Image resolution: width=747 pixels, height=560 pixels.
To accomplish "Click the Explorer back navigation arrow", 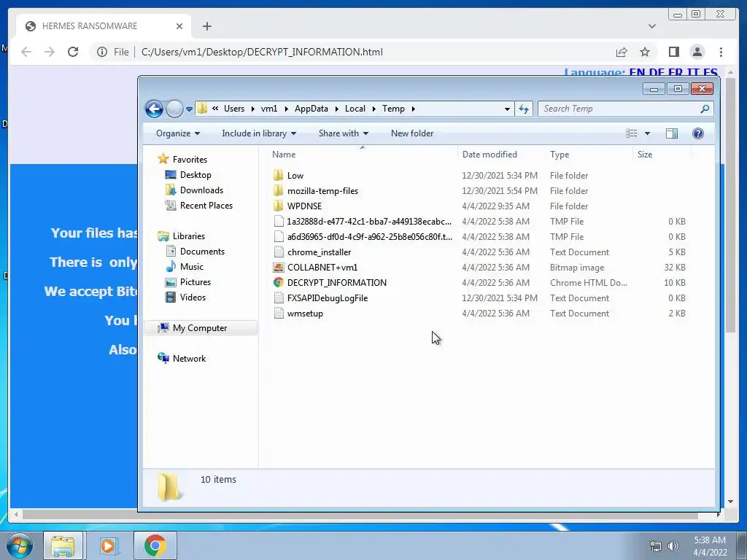I will 155,109.
